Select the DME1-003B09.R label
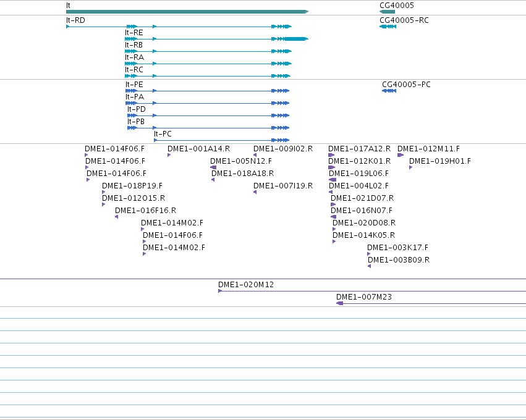This screenshot has width=526, height=420. coord(399,261)
